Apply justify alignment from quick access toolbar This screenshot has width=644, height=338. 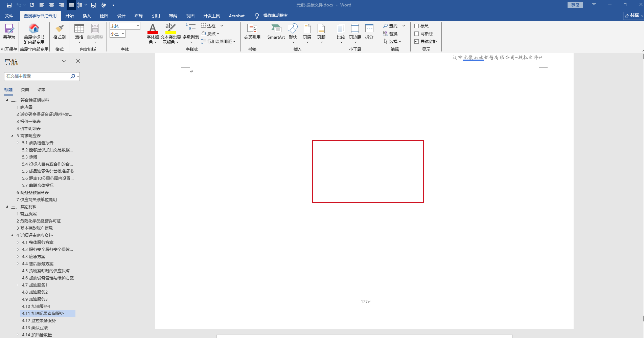pos(71,5)
